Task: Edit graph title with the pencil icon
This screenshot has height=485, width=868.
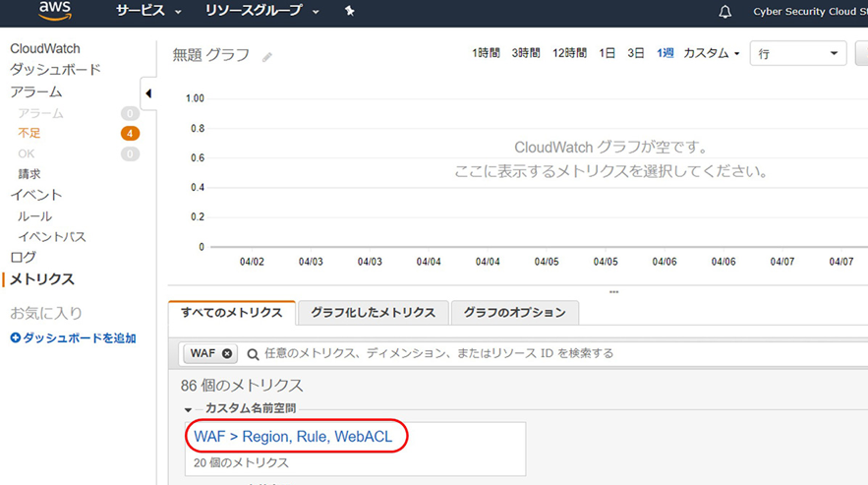Action: [x=266, y=57]
